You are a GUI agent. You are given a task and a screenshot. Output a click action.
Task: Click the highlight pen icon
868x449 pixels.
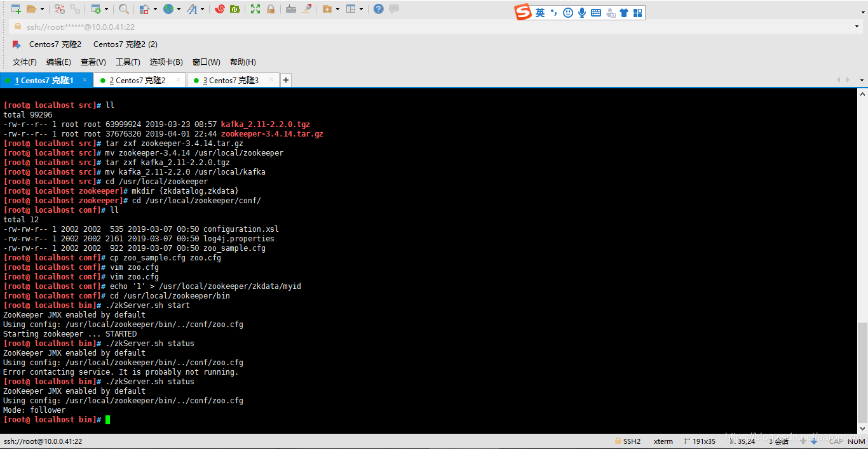click(x=307, y=9)
